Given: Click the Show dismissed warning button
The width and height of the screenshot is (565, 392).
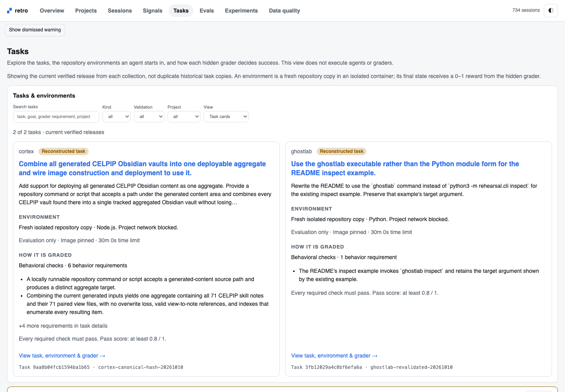Looking at the screenshot, I should [35, 30].
